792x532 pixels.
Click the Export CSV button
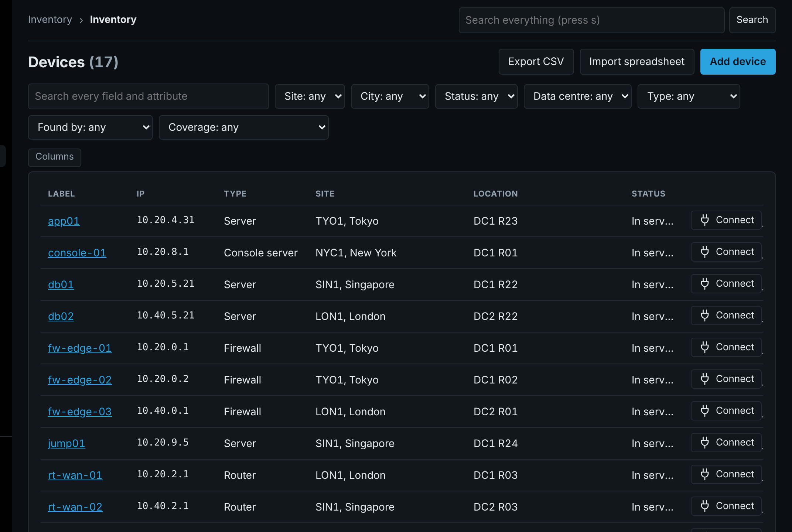536,62
